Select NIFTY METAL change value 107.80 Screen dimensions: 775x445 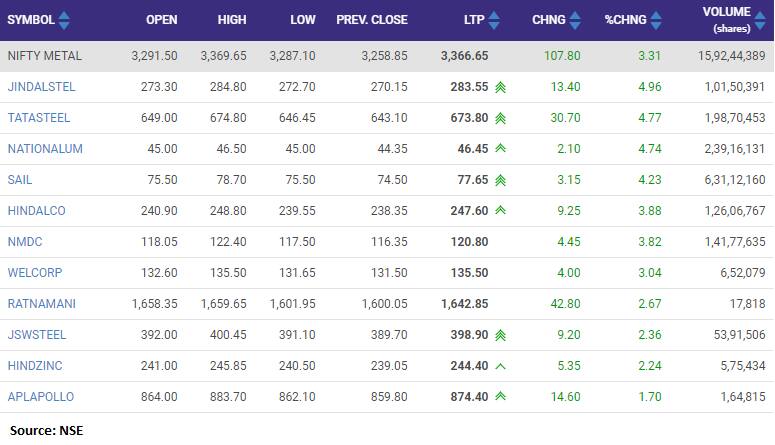pyautogui.click(x=562, y=56)
